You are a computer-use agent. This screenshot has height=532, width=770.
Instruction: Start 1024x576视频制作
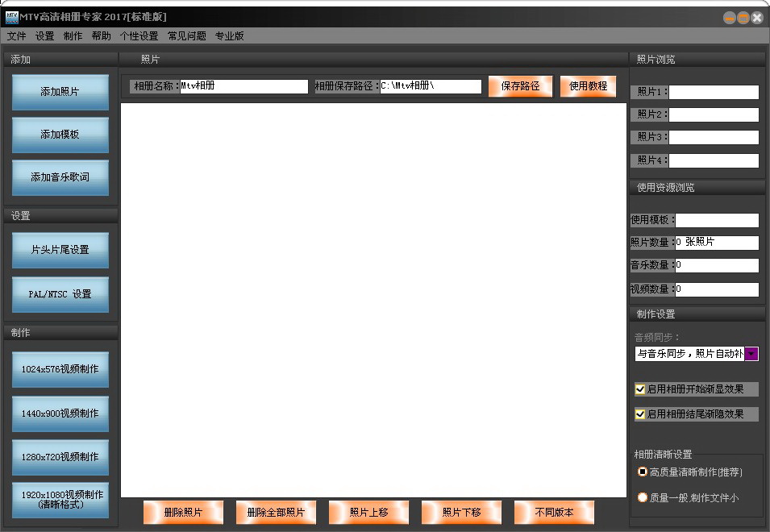coord(60,369)
